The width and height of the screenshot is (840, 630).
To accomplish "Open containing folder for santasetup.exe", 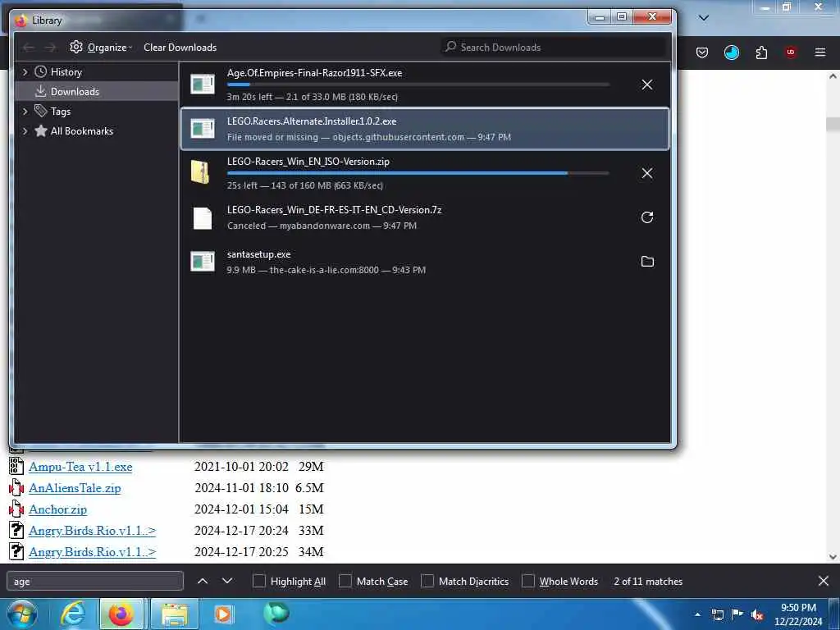I will pyautogui.click(x=647, y=262).
